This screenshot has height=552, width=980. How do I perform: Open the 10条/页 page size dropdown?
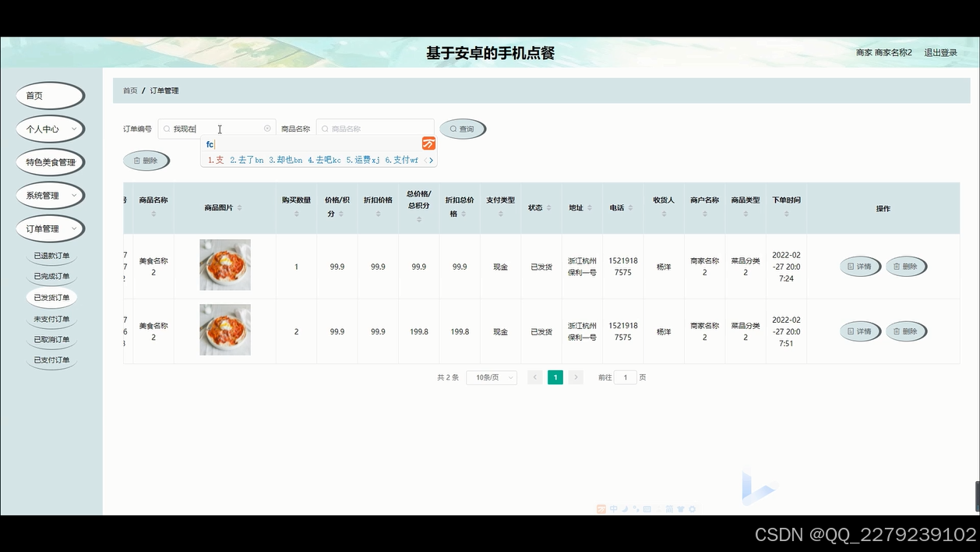[491, 377]
